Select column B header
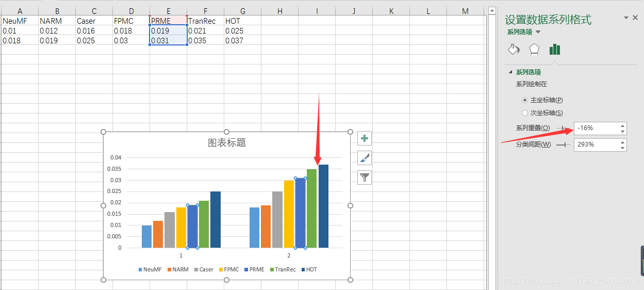The image size is (644, 290). pyautogui.click(x=57, y=11)
